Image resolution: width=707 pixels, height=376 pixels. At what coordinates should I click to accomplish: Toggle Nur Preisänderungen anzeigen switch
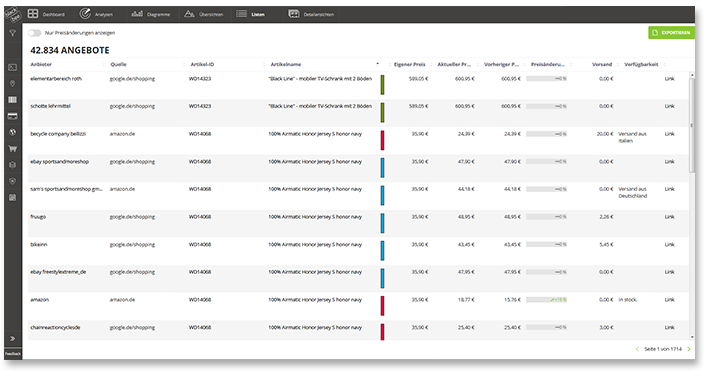[x=34, y=33]
